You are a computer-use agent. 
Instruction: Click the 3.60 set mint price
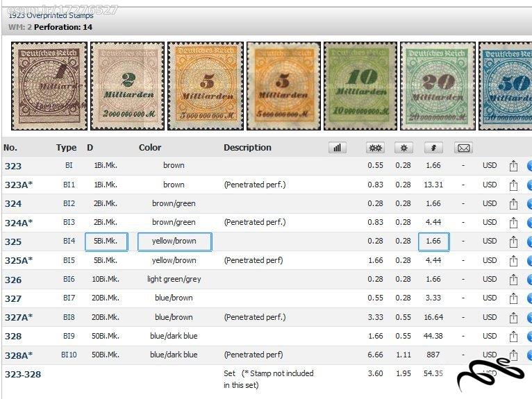click(375, 373)
